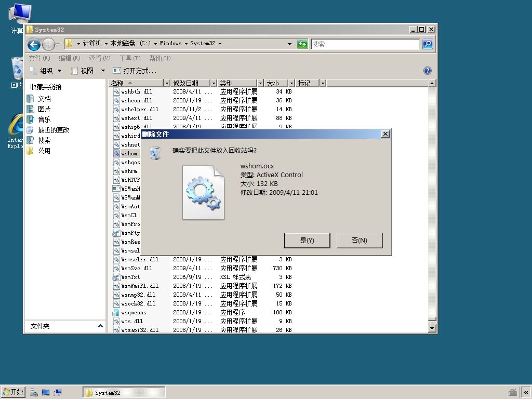This screenshot has height=399, width=532.
Task: Select file wsnmp32.dll
Action: pyautogui.click(x=138, y=295)
